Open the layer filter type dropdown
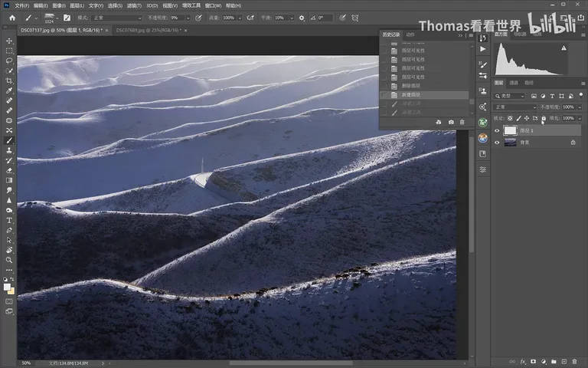 click(x=509, y=96)
